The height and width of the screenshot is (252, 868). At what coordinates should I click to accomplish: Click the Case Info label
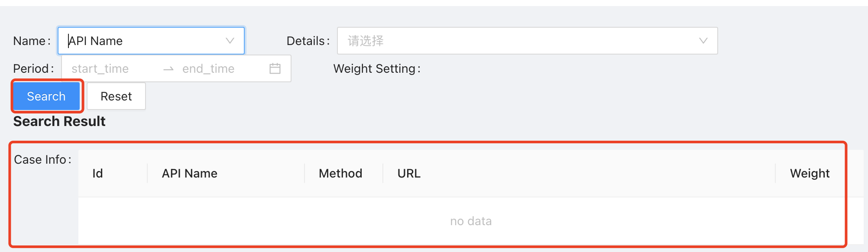[42, 159]
